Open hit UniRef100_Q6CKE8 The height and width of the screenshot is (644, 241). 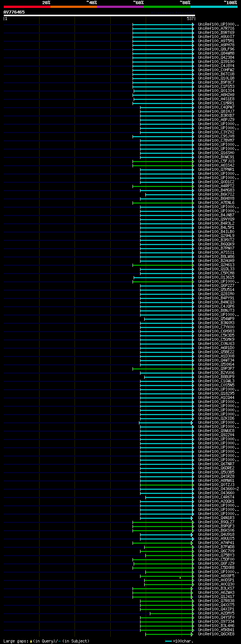pos(216,634)
